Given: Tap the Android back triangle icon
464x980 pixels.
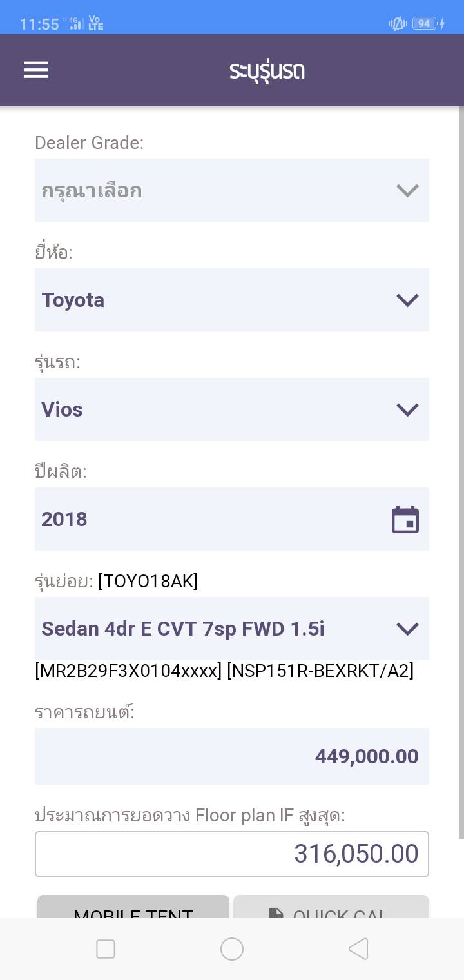Looking at the screenshot, I should click(358, 949).
